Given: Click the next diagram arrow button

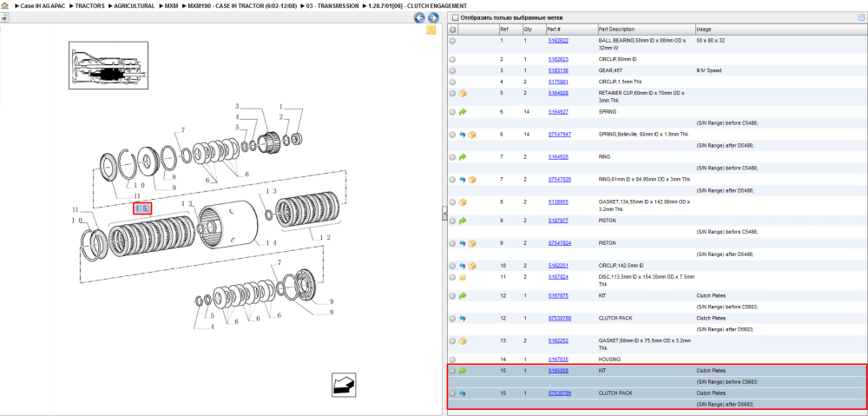Looking at the screenshot, I should tap(433, 17).
